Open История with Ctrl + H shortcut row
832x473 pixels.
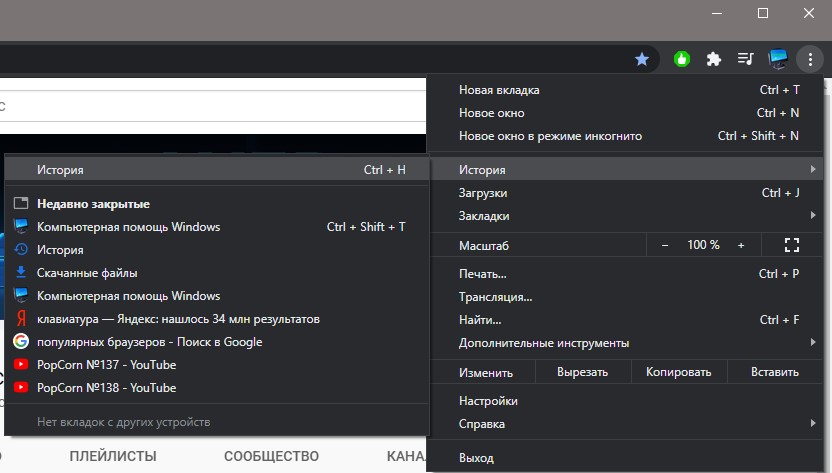216,170
